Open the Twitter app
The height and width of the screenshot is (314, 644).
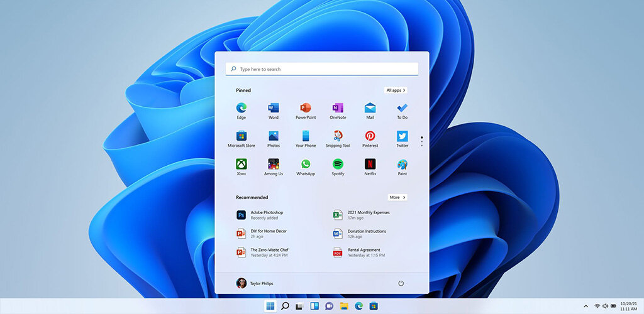(x=402, y=139)
